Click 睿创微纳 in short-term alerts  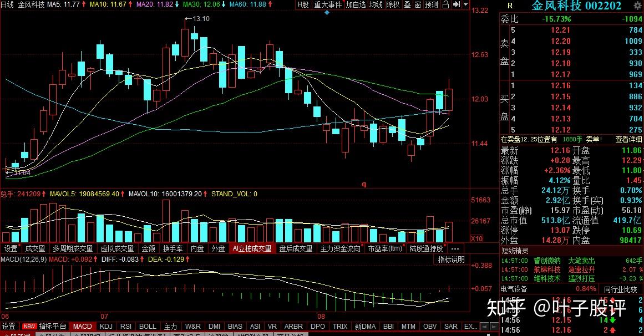click(547, 261)
